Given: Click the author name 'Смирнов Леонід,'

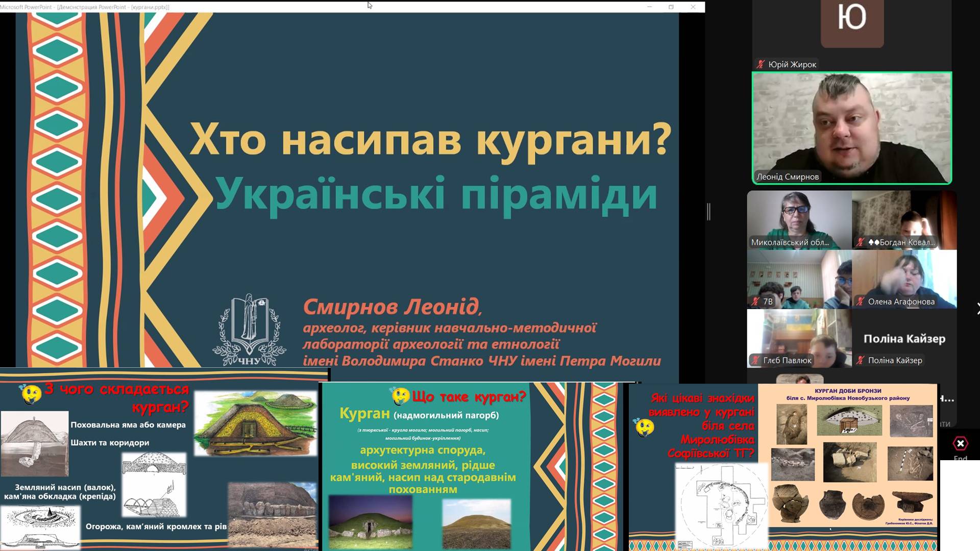Looking at the screenshot, I should pyautogui.click(x=393, y=307).
